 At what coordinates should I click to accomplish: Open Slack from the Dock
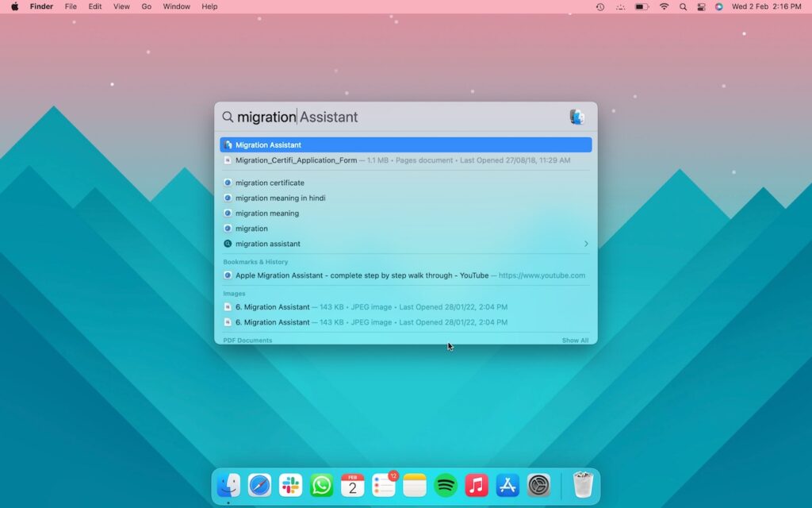[x=289, y=485]
